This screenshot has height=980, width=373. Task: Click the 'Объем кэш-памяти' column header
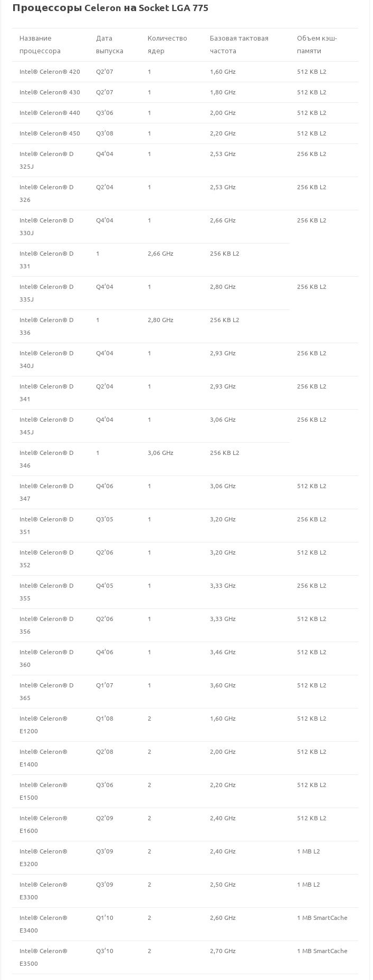pyautogui.click(x=317, y=45)
